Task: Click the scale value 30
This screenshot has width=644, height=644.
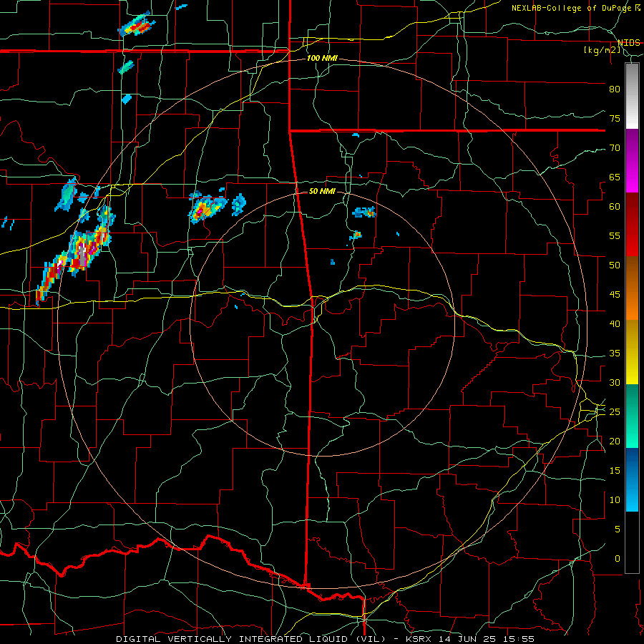Action: [x=615, y=382]
